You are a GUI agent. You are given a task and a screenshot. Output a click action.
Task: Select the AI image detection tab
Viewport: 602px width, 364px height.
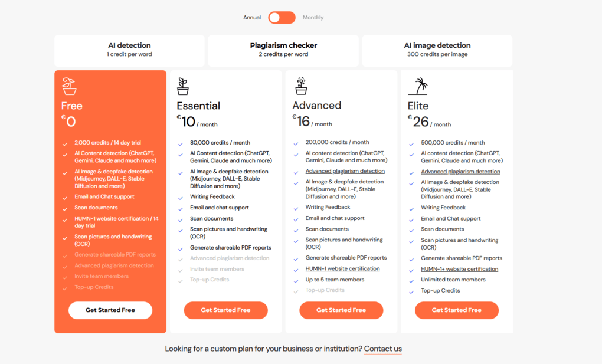[437, 50]
